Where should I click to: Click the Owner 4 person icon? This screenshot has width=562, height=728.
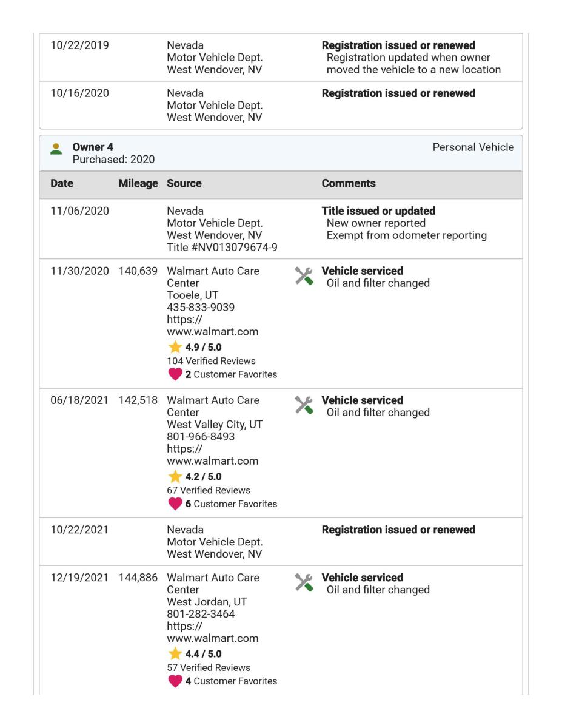(56, 149)
